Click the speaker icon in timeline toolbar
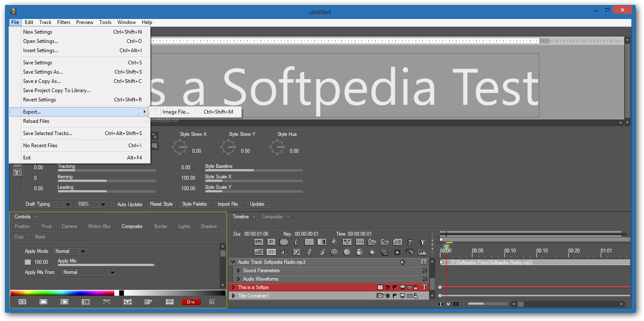 [284, 252]
